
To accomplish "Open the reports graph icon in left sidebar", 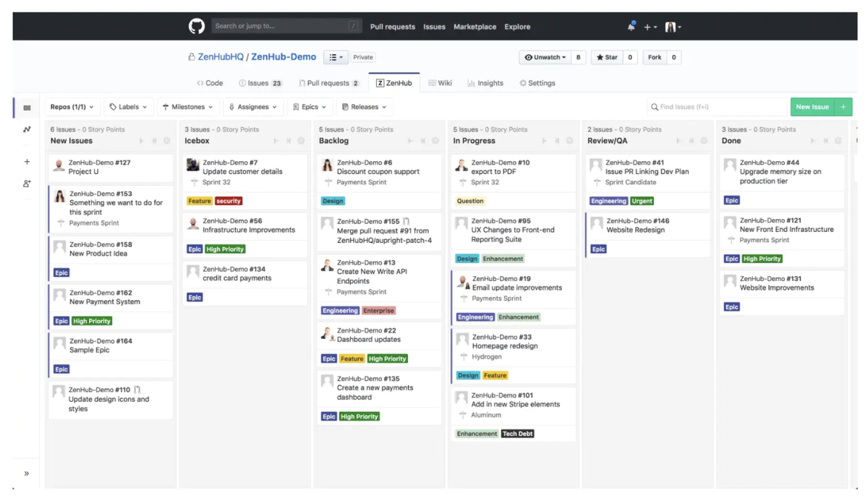I will click(27, 129).
